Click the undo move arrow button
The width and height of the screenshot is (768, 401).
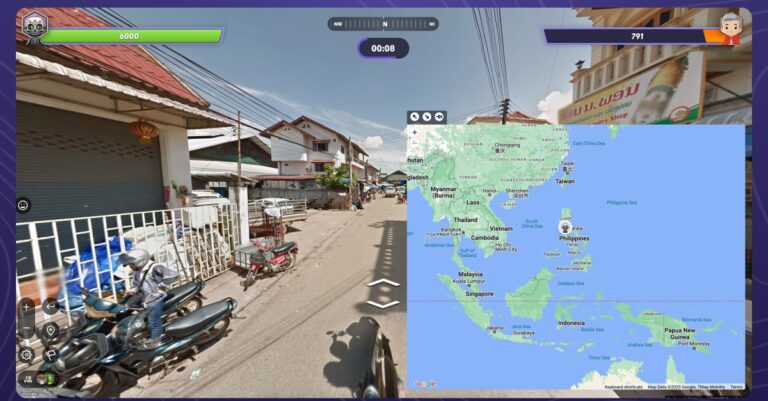pos(50,307)
